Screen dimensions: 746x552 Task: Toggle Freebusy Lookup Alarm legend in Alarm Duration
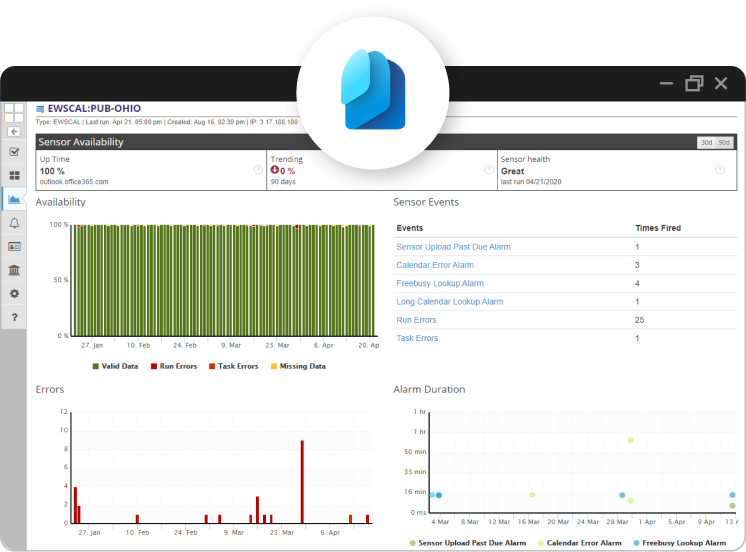[x=680, y=543]
